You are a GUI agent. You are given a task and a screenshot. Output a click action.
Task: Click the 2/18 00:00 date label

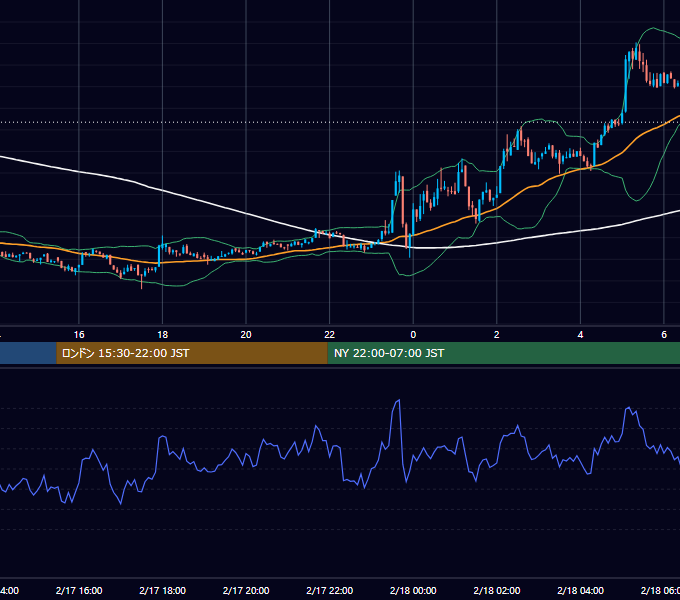(413, 590)
